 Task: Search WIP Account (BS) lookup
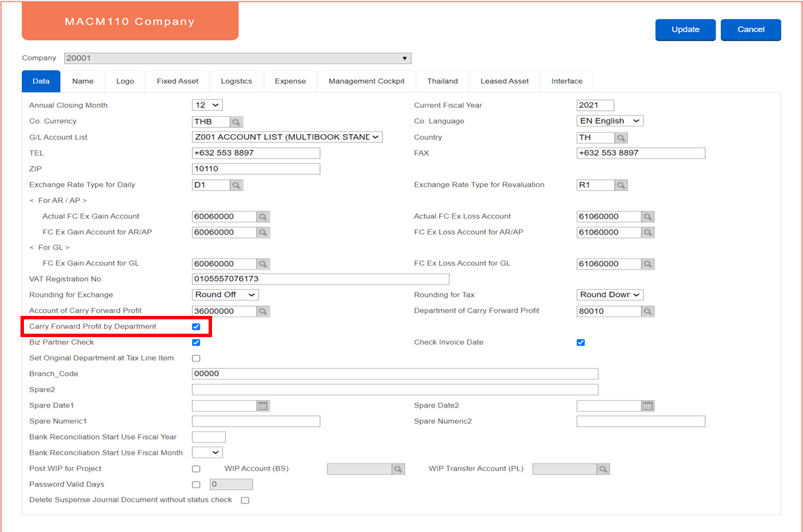(398, 469)
